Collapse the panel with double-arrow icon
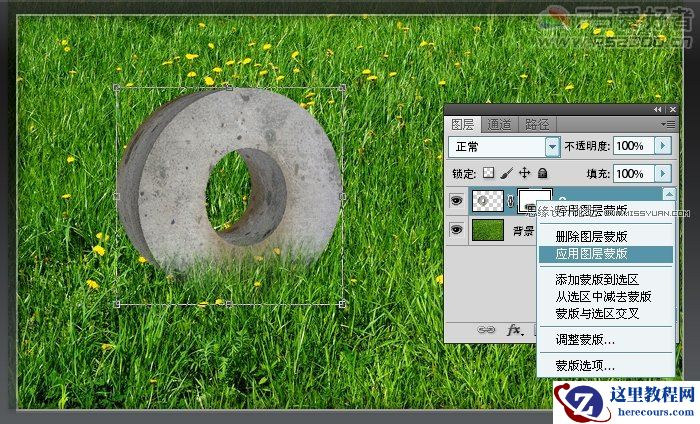 point(658,109)
